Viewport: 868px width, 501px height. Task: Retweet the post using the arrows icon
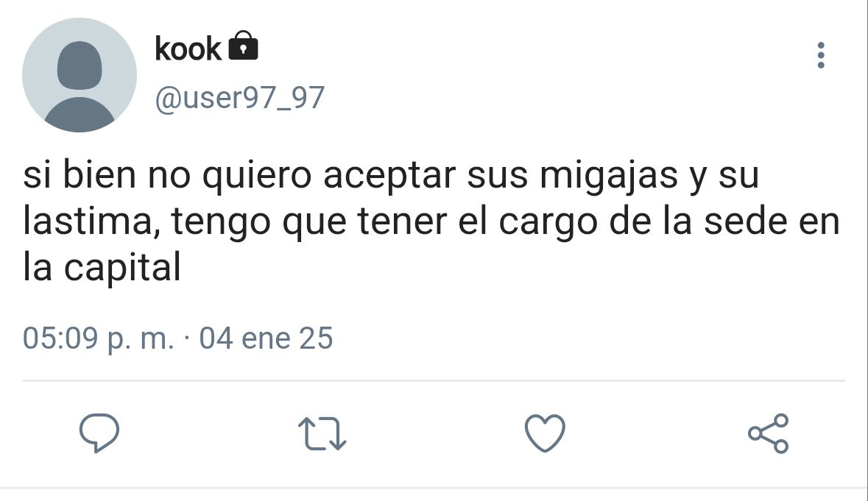322,433
